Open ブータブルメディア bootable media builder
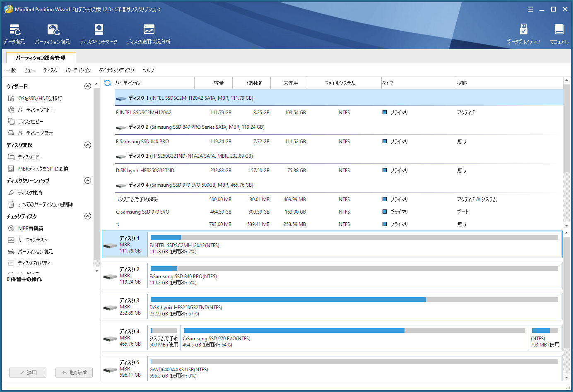 coord(523,34)
